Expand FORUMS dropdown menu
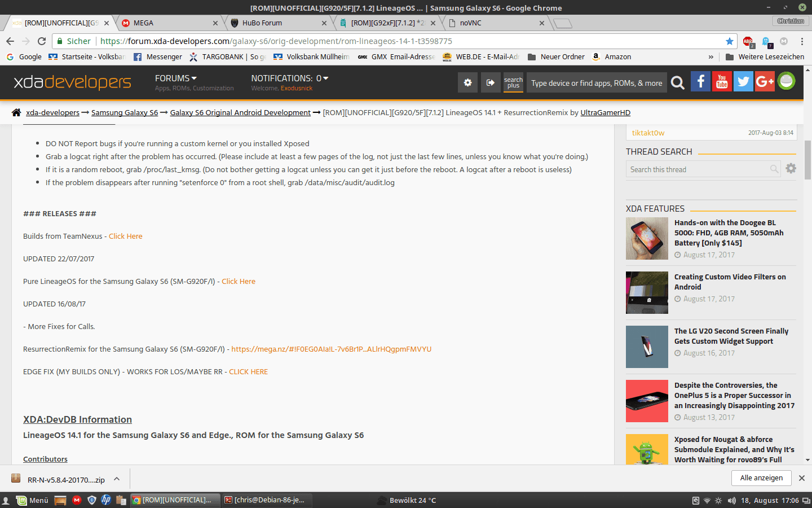 176,78
